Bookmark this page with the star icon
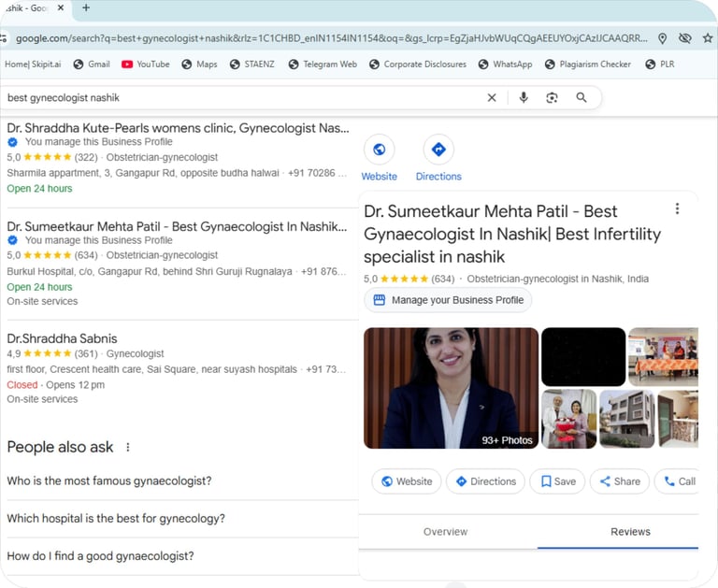The width and height of the screenshot is (718, 588). pos(708,38)
